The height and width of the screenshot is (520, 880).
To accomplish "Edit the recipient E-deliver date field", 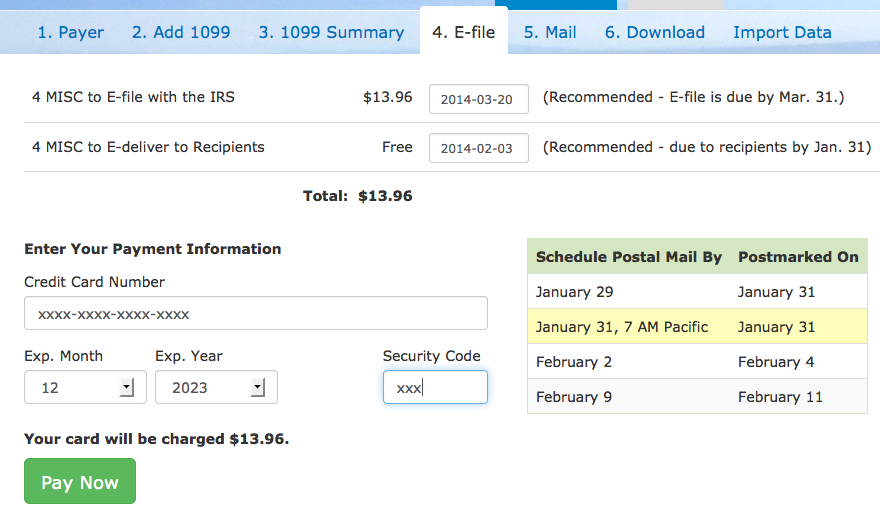I will click(478, 148).
